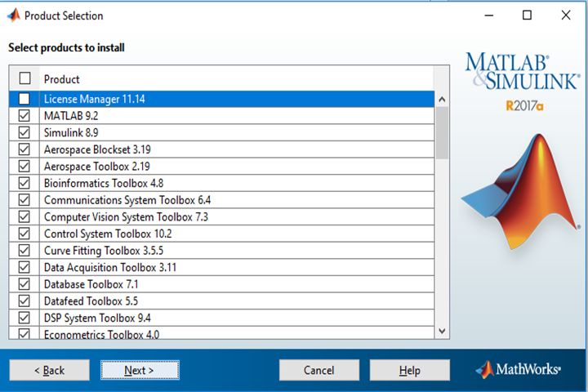Screen dimensions: 588x392
Task: Uncheck the Simulink 8.9 checkbox
Action: (24, 132)
